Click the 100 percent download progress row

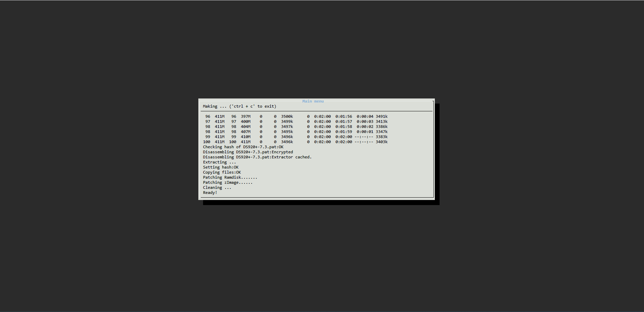coord(295,142)
